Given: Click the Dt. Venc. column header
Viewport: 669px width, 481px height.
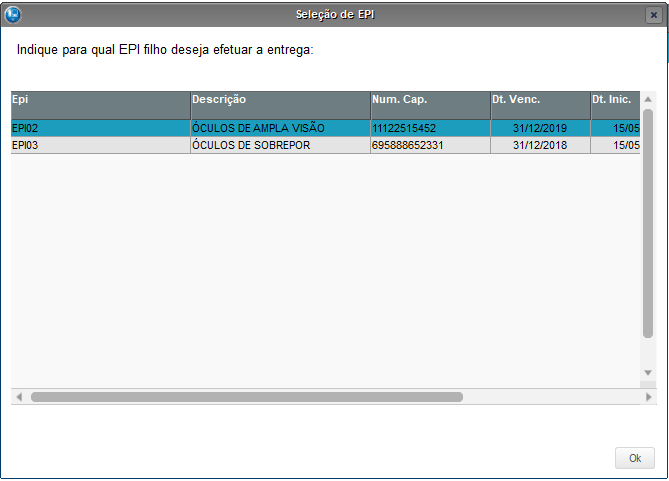Looking at the screenshot, I should click(x=540, y=100).
